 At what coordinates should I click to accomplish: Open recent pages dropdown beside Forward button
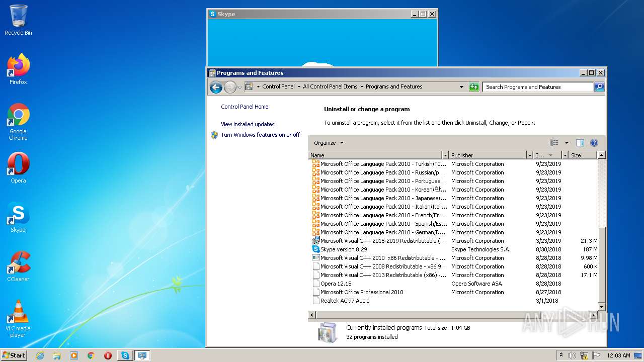point(239,87)
